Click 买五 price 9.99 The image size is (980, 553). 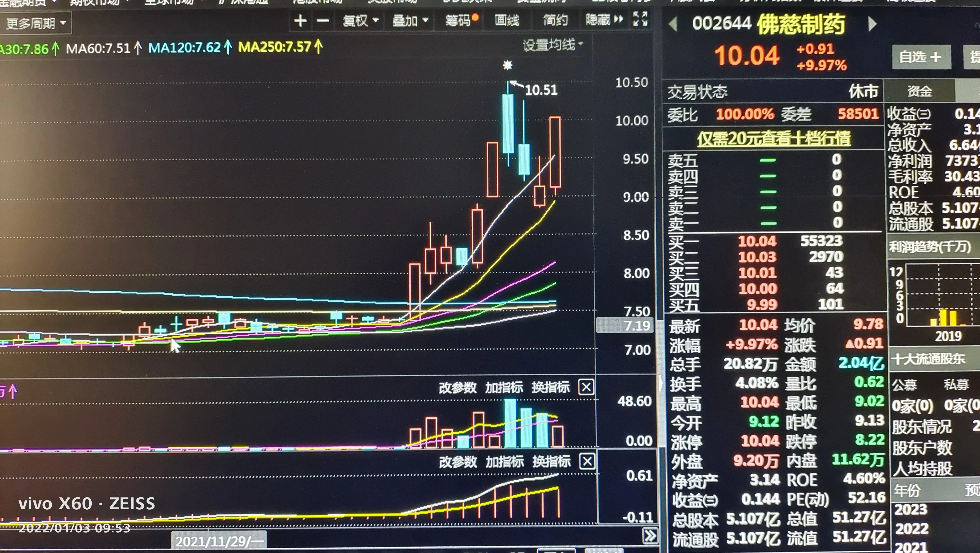pos(762,304)
